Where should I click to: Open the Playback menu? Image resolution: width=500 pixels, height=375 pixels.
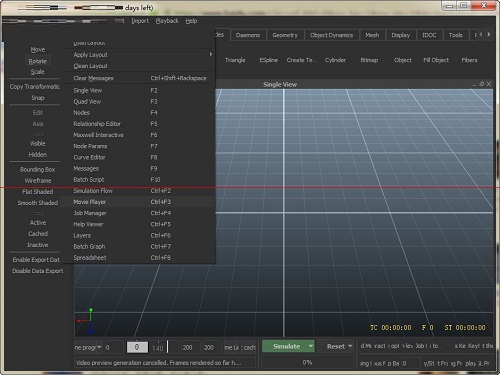tap(167, 21)
